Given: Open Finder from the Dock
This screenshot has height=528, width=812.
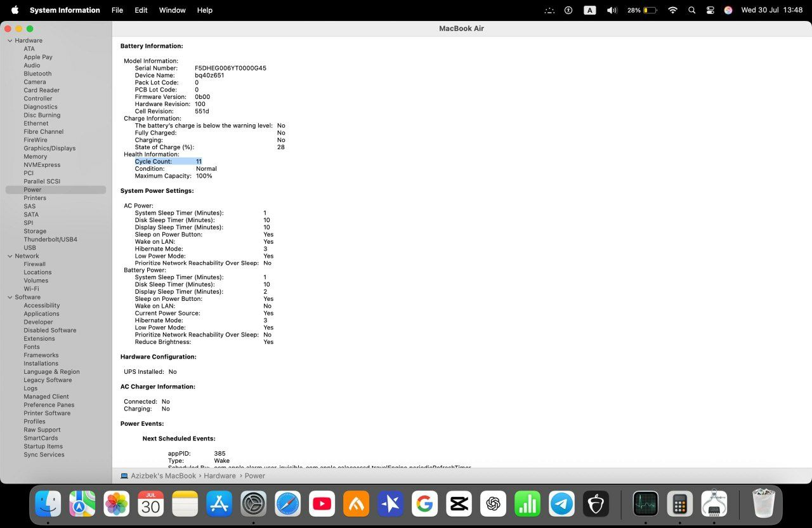Looking at the screenshot, I should (x=48, y=504).
